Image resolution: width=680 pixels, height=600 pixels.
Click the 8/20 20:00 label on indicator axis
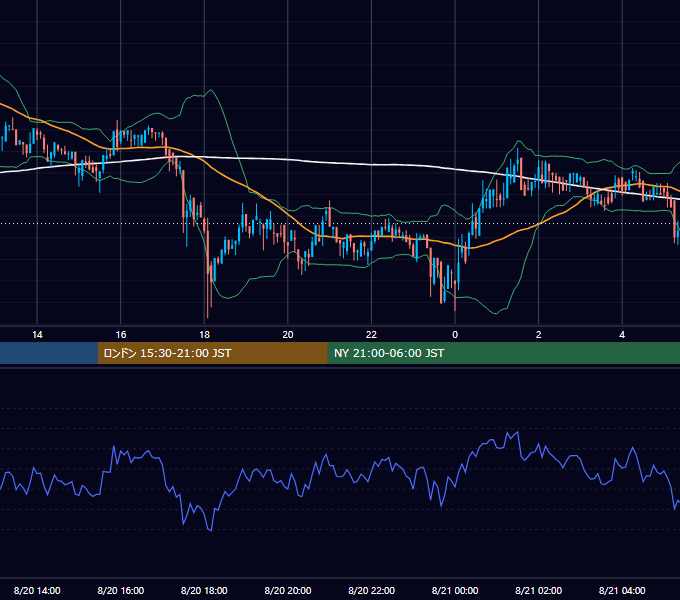pyautogui.click(x=288, y=590)
